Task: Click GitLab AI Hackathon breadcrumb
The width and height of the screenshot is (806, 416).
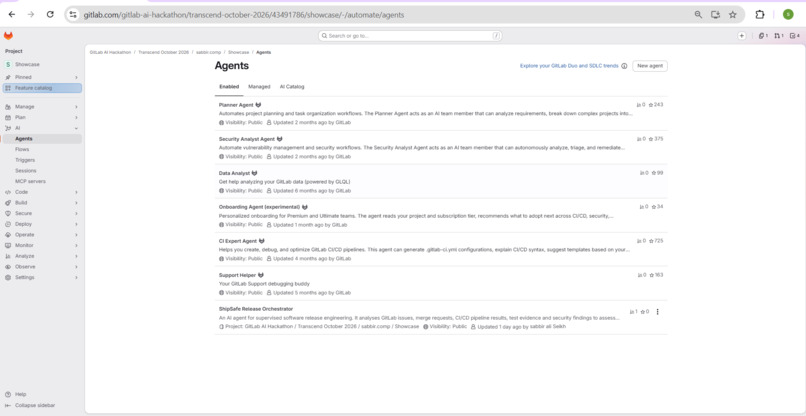Action: [110, 52]
